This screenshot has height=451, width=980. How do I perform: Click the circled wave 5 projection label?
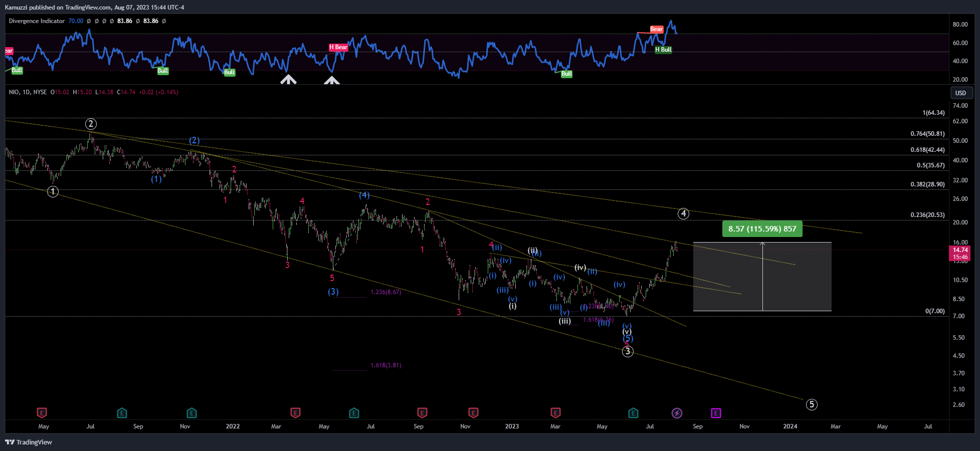(x=812, y=404)
